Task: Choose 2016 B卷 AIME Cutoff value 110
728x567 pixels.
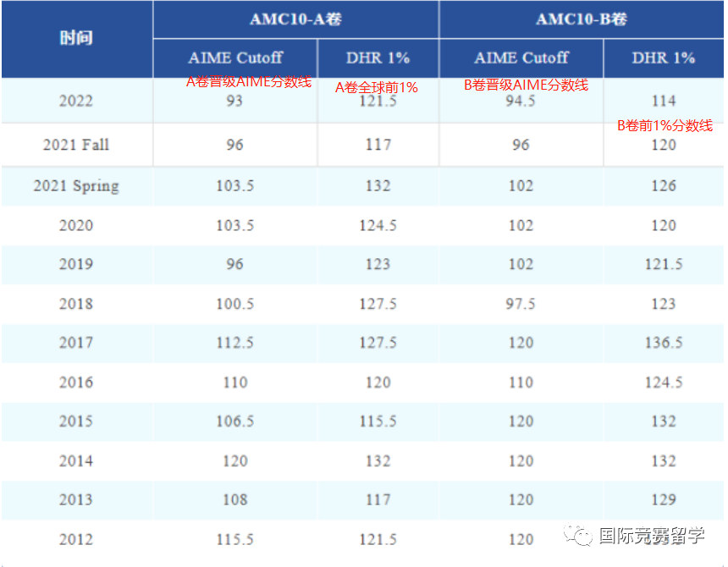Action: click(521, 383)
